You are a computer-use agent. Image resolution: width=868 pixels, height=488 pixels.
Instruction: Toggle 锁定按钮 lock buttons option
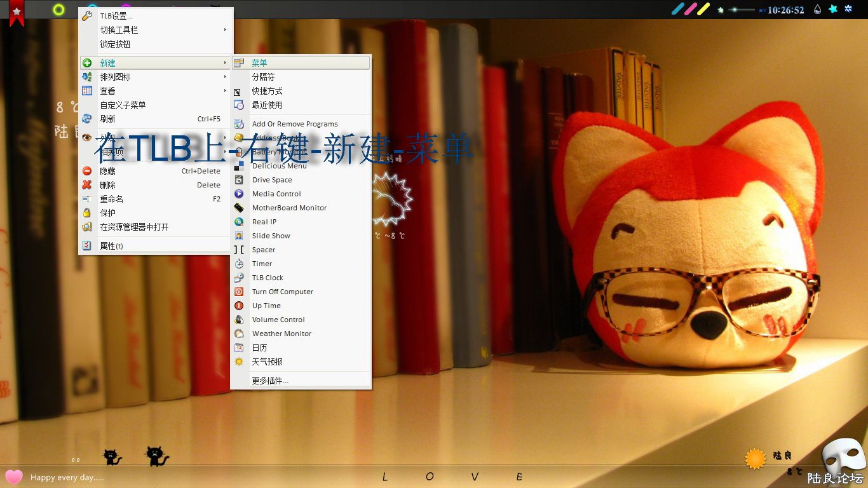(115, 44)
